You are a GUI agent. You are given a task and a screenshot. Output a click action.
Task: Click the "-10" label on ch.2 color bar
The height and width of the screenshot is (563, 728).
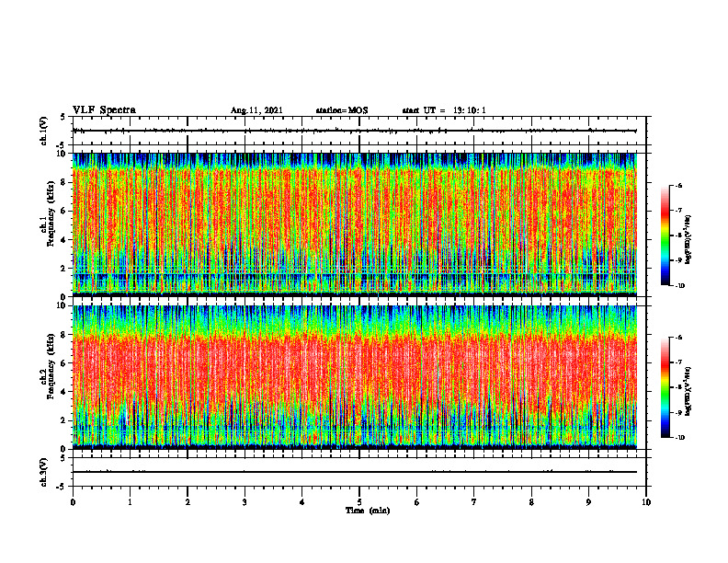tap(680, 438)
